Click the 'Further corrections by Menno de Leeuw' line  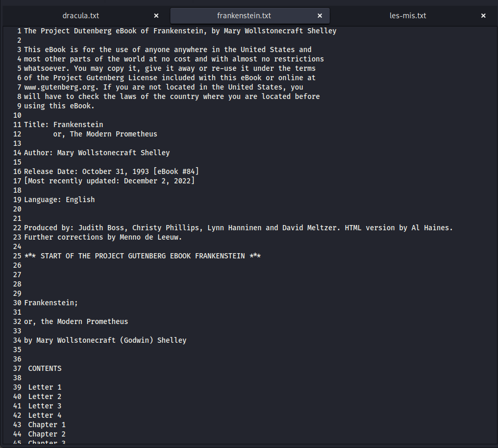[103, 237]
